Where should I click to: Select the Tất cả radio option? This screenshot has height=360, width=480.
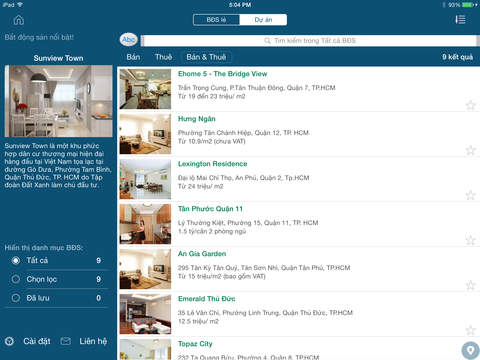pyautogui.click(x=16, y=260)
